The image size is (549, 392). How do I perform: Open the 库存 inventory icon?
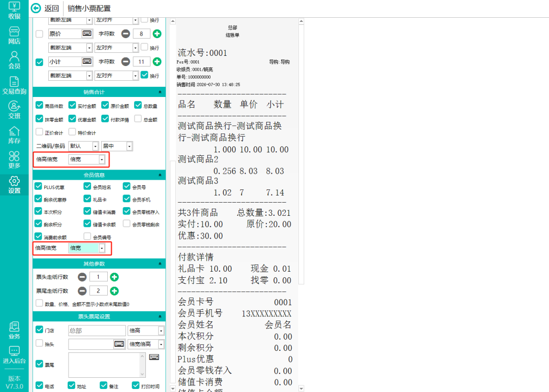[x=14, y=136]
